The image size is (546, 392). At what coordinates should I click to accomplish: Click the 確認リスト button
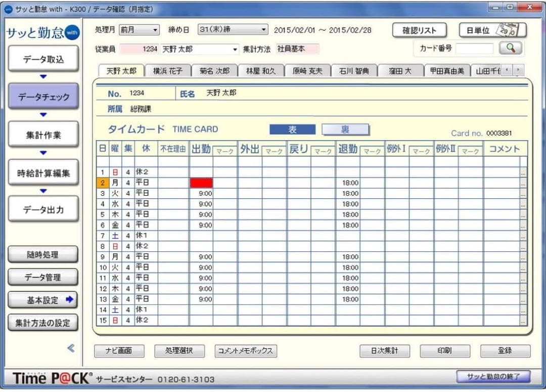(420, 30)
